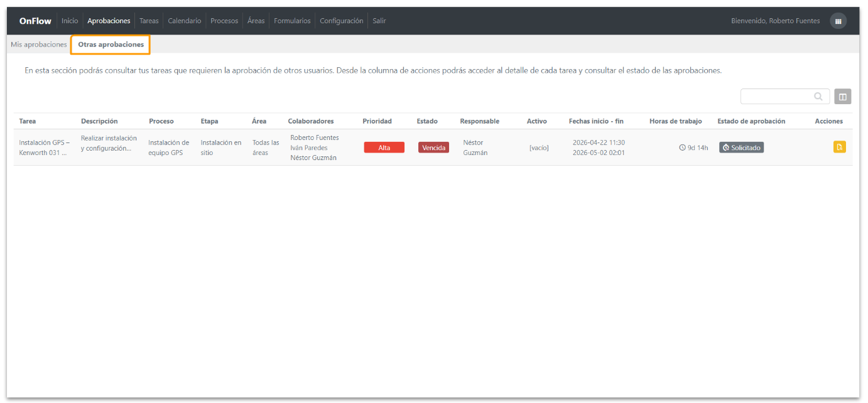Sort by the Tarea column header

coord(28,121)
